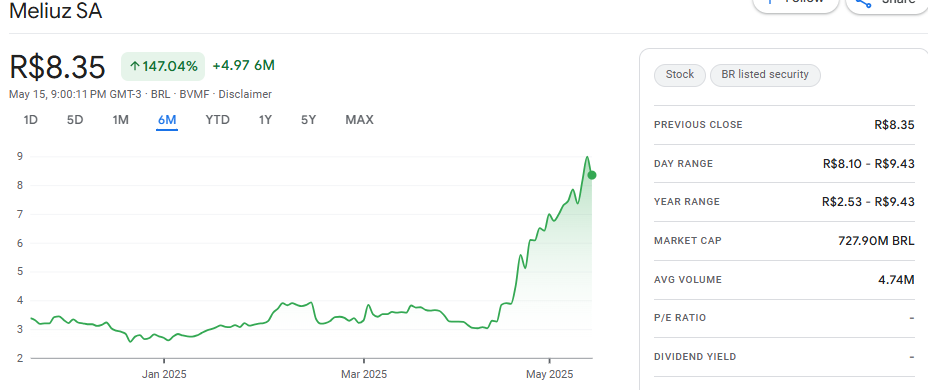The image size is (928, 390).
Task: Open the Disclaimer link
Action: (246, 94)
